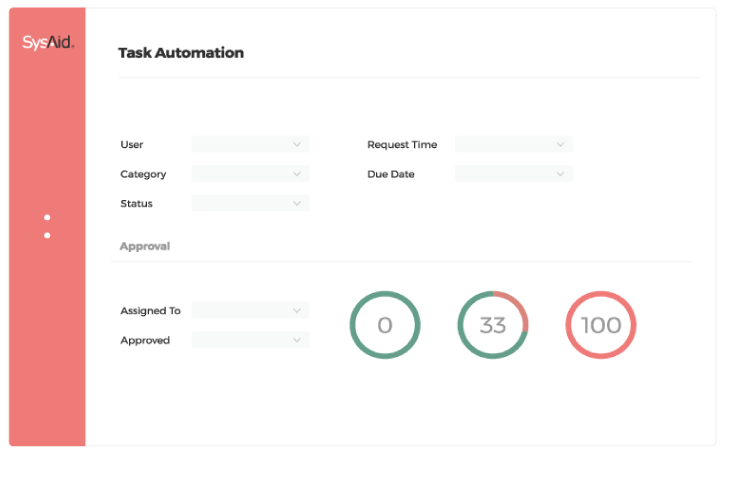Open the Assigned To dropdown
This screenshot has height=487, width=730.
pyautogui.click(x=250, y=311)
